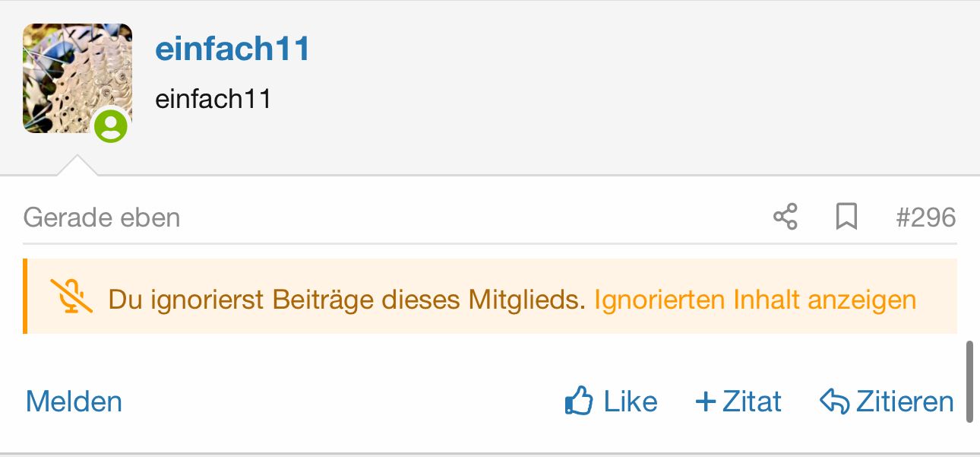Click the "Gerade eben" post timestamp
980x457 pixels.
102,218
